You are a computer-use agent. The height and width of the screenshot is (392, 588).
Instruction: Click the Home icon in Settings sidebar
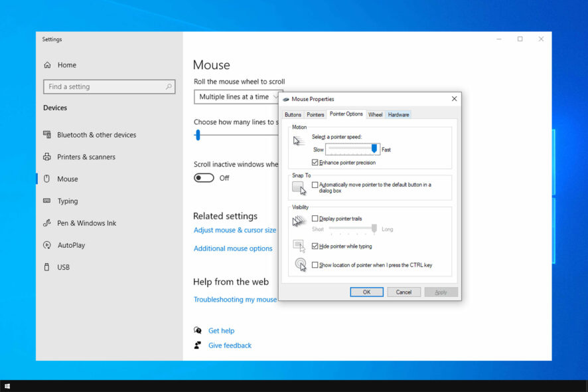coord(47,65)
